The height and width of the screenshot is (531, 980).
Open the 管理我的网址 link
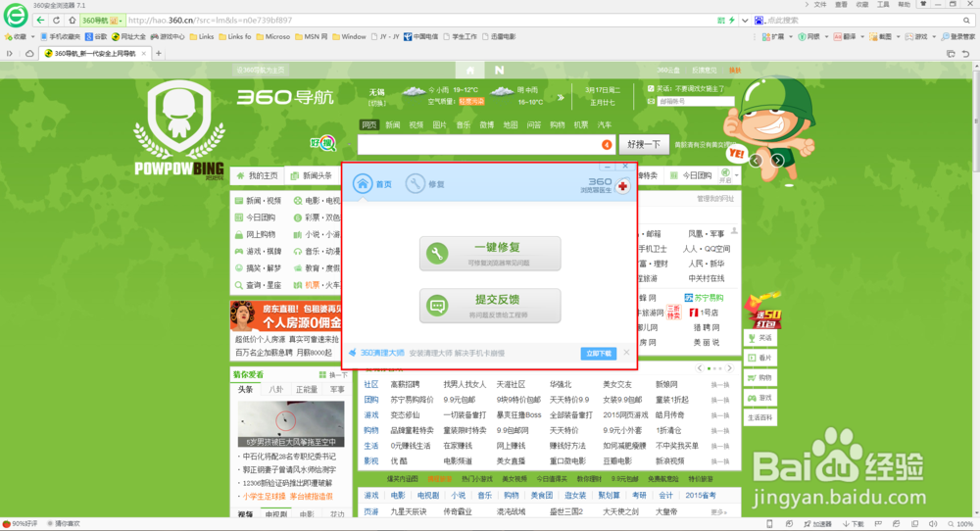coord(715,199)
